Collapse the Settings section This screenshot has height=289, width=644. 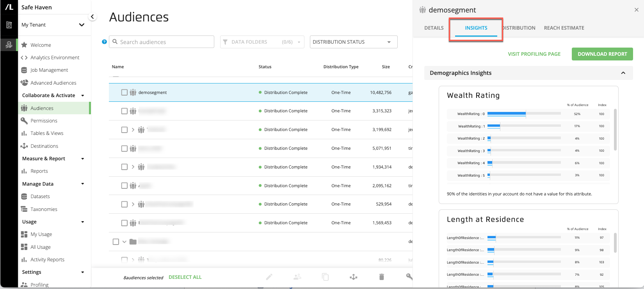click(x=82, y=272)
